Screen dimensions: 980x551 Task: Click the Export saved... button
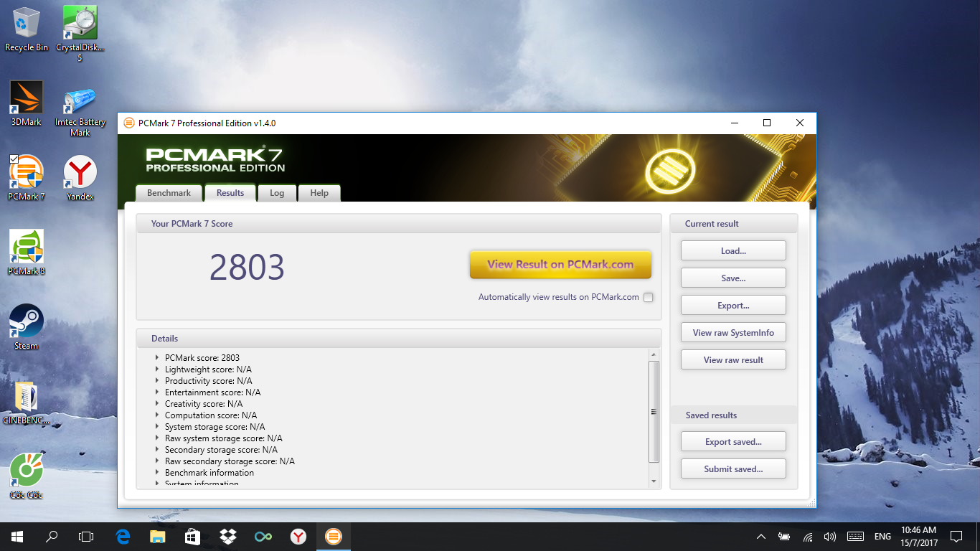733,442
